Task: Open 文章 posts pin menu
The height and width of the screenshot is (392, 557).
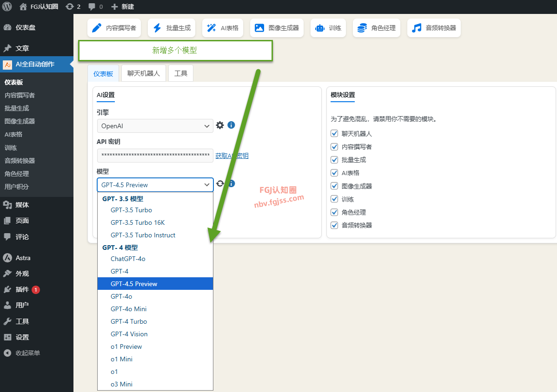Action: pos(37,48)
